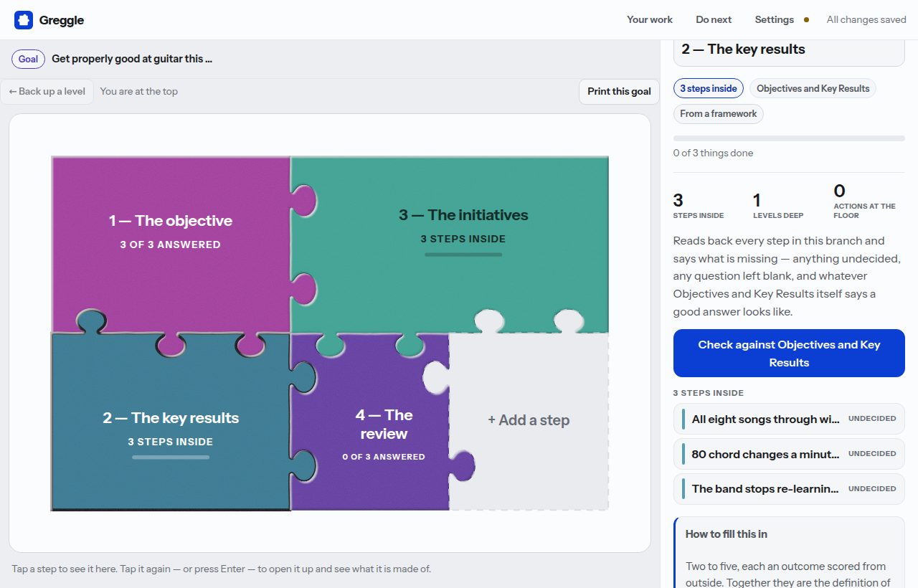Click the Greggle logo icon
The width and height of the screenshot is (918, 588).
[24, 20]
